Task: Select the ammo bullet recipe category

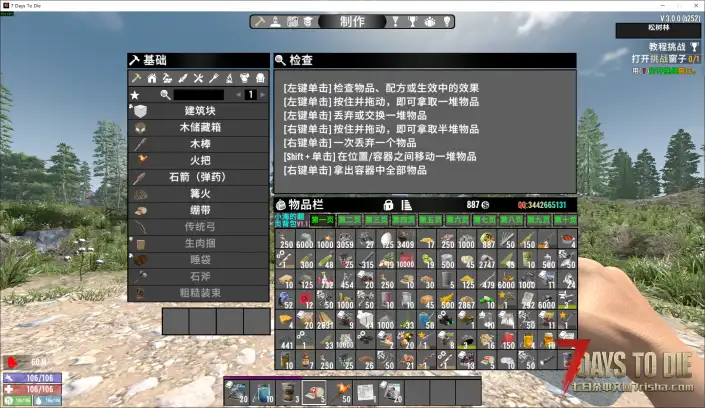Action: click(183, 78)
